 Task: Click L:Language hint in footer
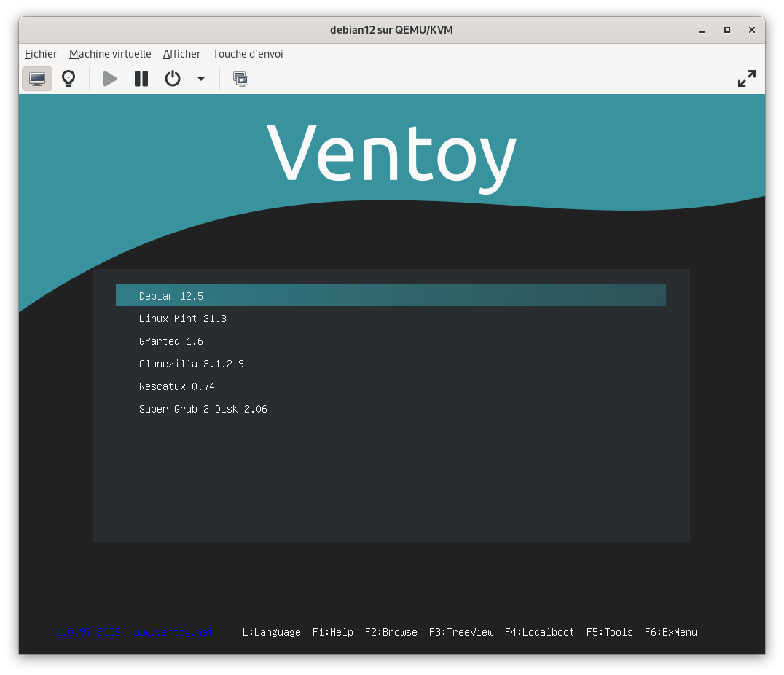(x=272, y=632)
